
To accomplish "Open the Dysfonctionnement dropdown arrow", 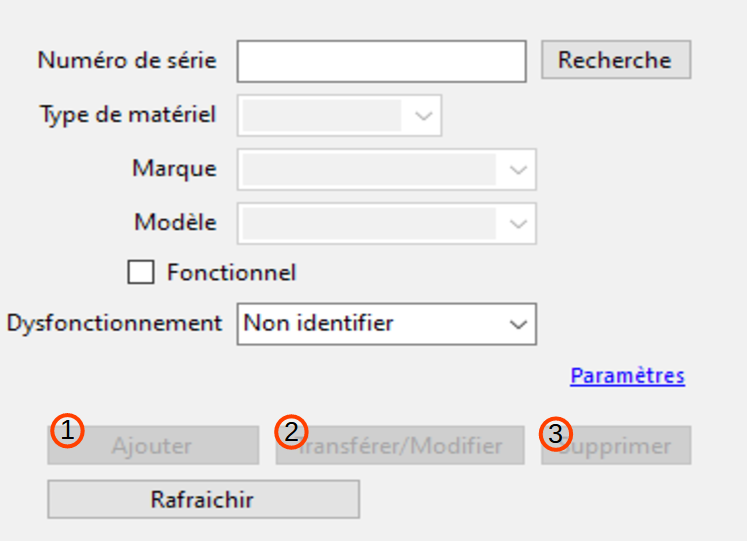I will pyautogui.click(x=518, y=324).
